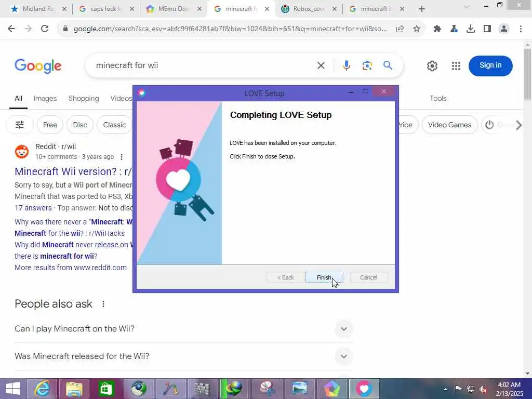
Task: Open Google Lens image search
Action: [x=367, y=65]
